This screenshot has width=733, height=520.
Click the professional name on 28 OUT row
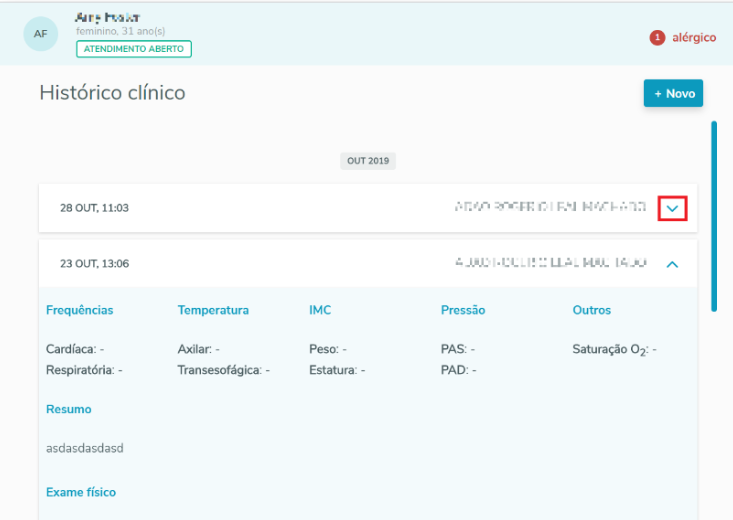pos(550,207)
